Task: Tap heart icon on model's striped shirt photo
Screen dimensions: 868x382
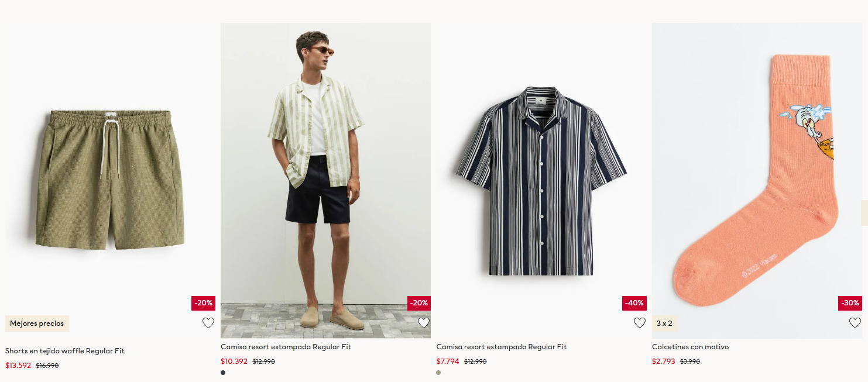Action: click(424, 323)
